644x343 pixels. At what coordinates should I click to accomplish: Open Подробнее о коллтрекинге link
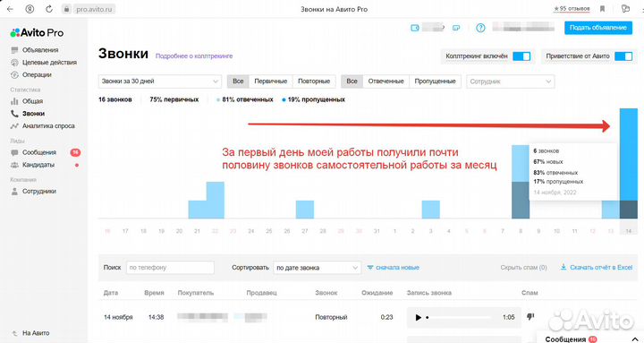194,56
